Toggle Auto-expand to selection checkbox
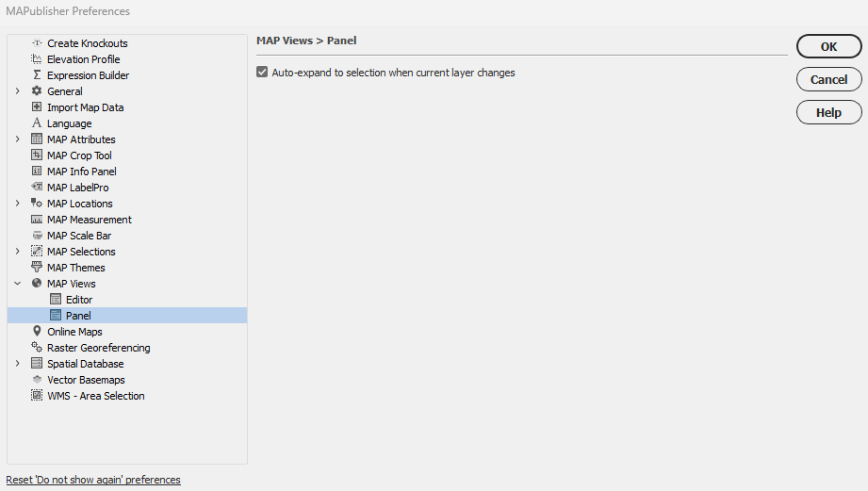The width and height of the screenshot is (868, 491). (262, 73)
